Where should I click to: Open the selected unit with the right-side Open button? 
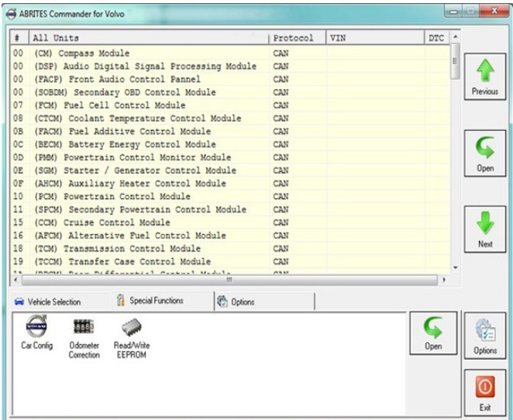[485, 153]
